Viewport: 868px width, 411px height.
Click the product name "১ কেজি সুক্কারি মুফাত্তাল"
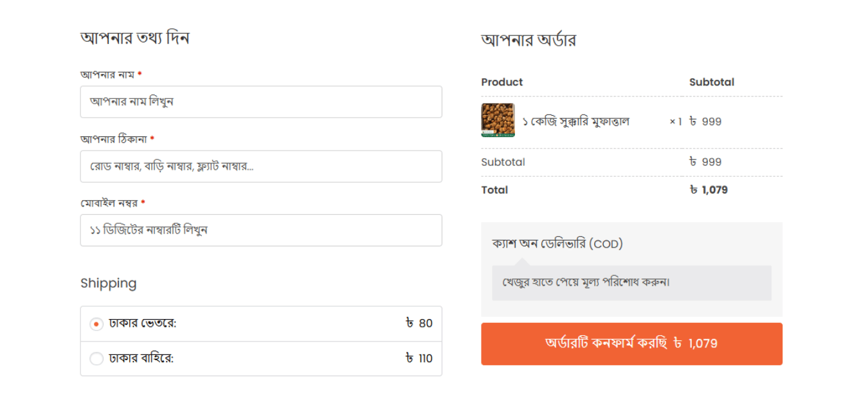click(575, 122)
